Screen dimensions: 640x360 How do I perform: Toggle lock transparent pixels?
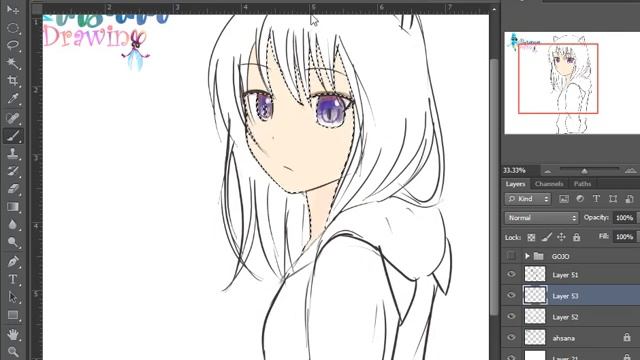pos(531,237)
